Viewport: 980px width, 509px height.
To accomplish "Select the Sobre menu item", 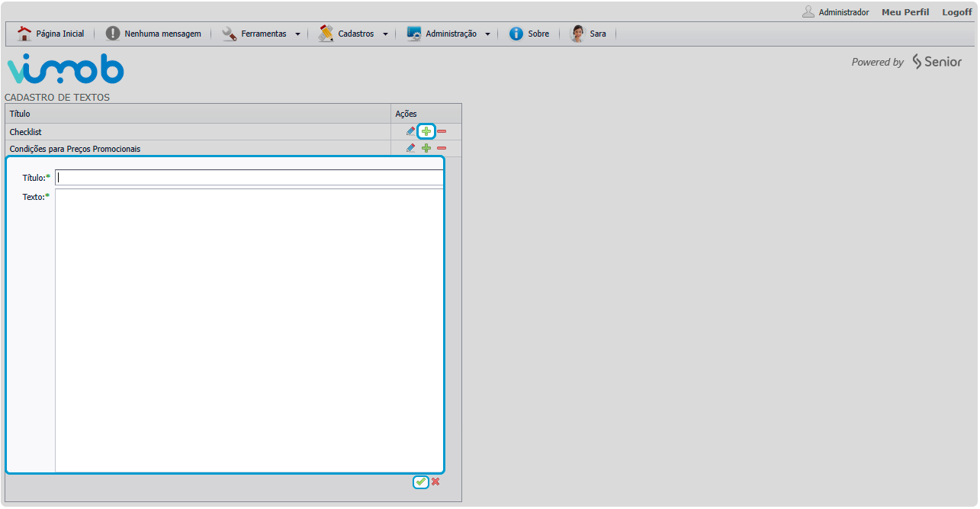I will 538,34.
